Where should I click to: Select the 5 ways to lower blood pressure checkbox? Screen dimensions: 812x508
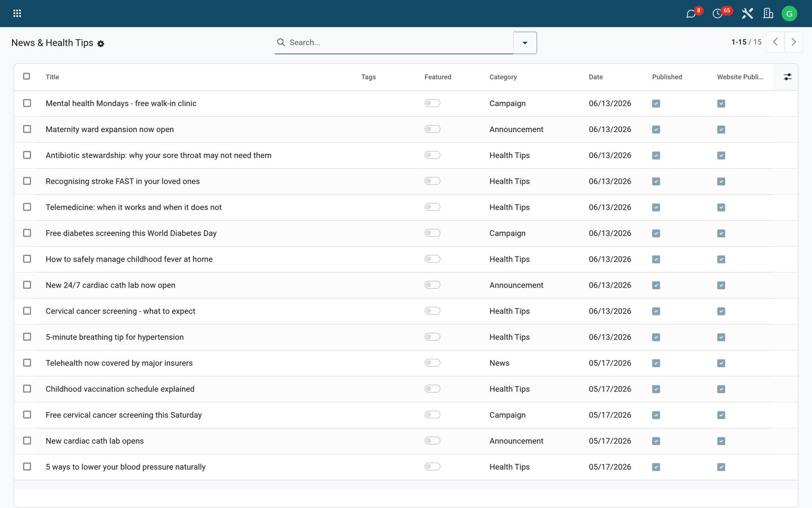coord(27,466)
